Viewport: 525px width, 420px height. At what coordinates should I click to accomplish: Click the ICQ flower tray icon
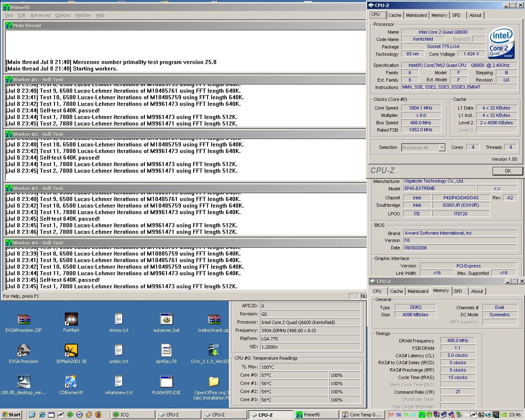[429, 415]
